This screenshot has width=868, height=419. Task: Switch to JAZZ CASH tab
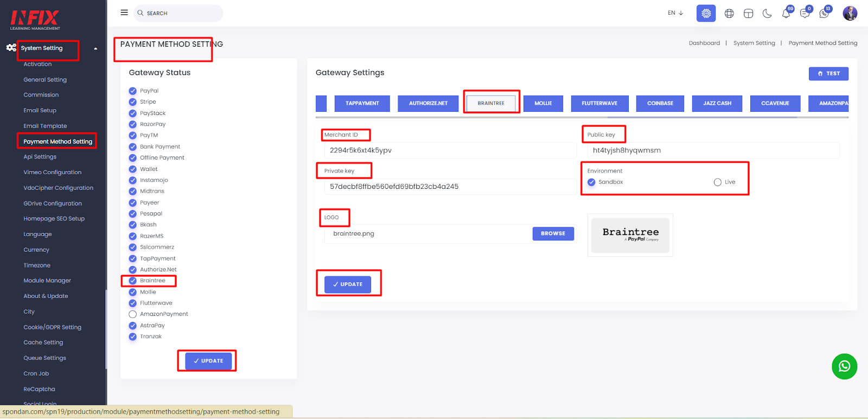pos(717,103)
